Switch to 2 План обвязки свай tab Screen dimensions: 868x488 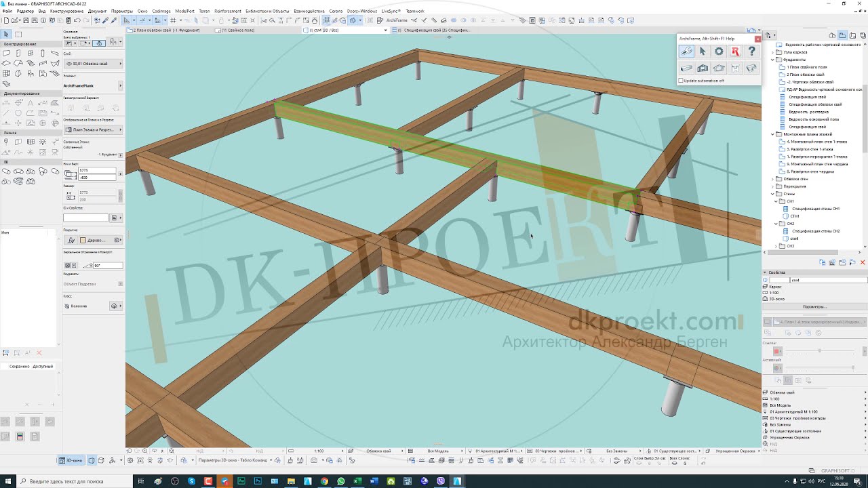[167, 30]
